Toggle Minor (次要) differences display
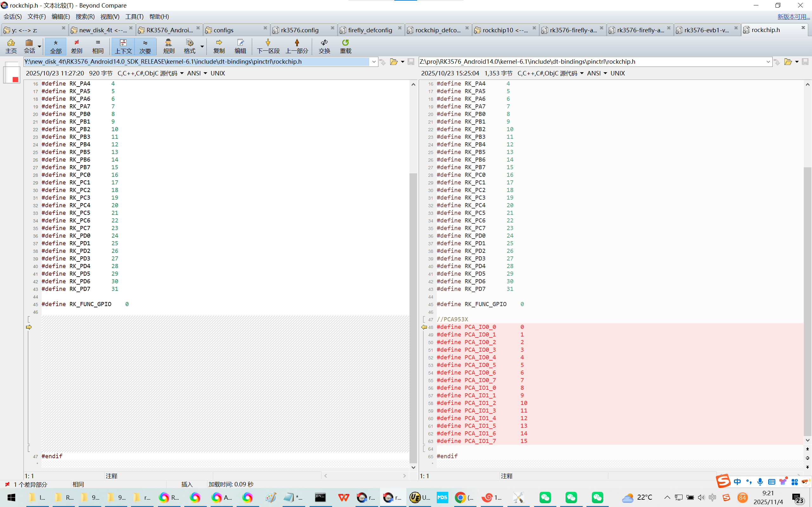Image resolution: width=812 pixels, height=507 pixels. tap(145, 46)
